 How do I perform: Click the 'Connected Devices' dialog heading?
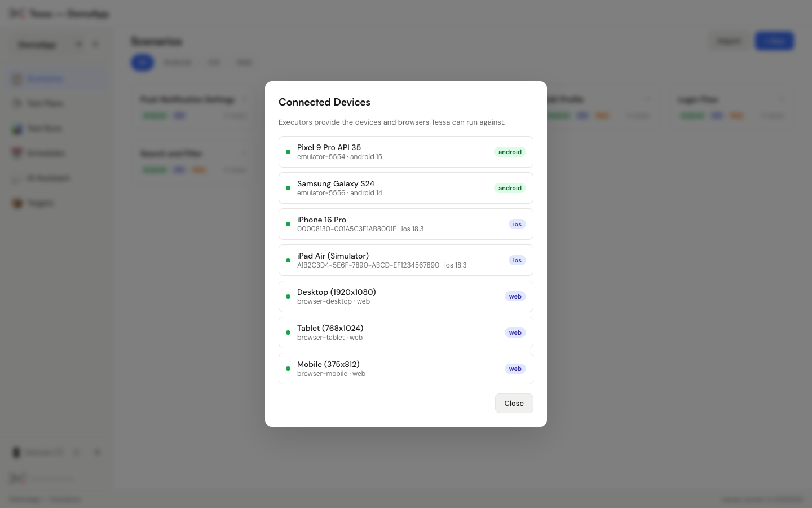click(x=324, y=102)
